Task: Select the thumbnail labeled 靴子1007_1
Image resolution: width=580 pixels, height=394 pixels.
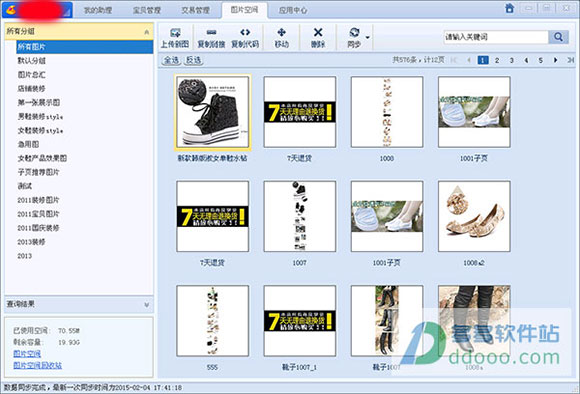Action: [x=300, y=321]
